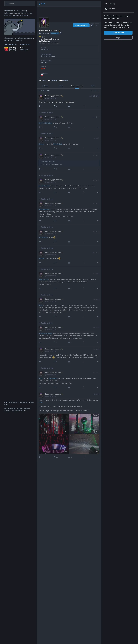The image size is (138, 644).
Task: Favorite the pinned post with the star
Action: point(69,106)
